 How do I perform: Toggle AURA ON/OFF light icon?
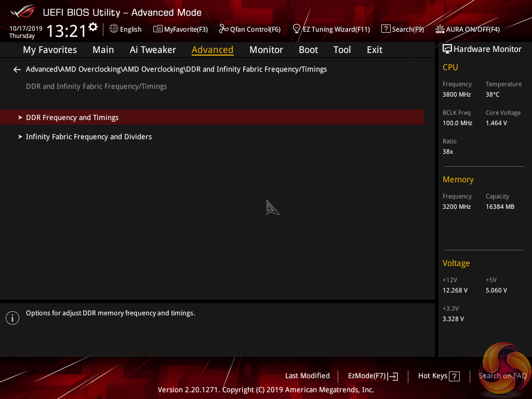[x=440, y=29]
